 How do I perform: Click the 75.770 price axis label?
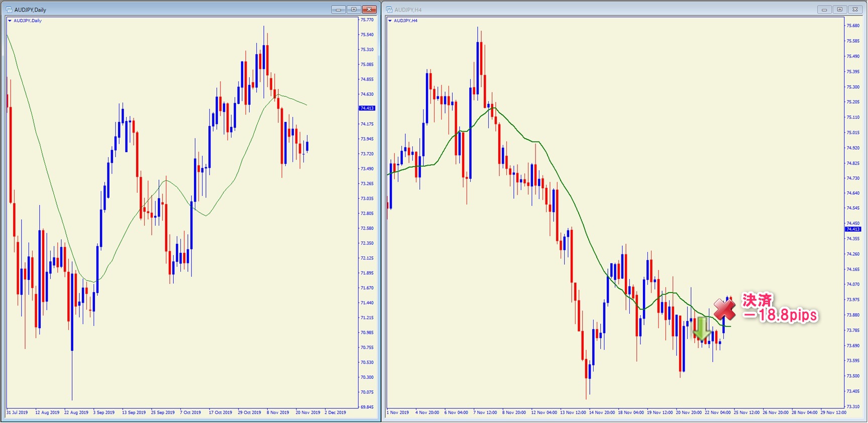(367, 20)
